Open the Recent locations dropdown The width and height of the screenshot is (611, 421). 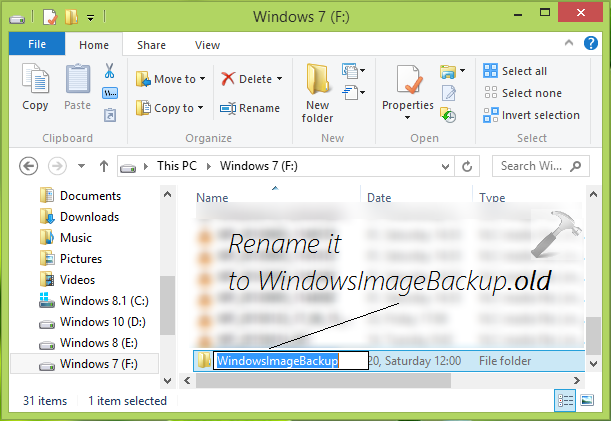click(x=81, y=166)
